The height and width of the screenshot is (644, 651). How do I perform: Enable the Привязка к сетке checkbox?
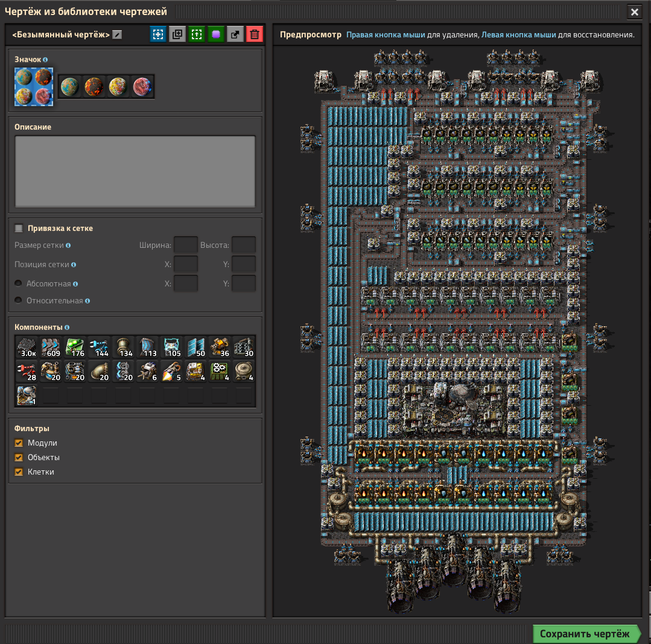coord(19,229)
